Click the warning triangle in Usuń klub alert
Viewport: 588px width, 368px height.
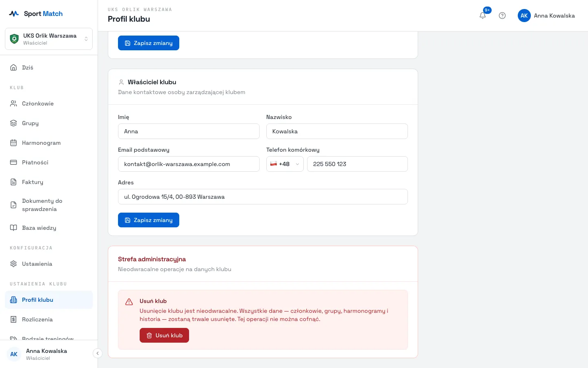tap(129, 302)
